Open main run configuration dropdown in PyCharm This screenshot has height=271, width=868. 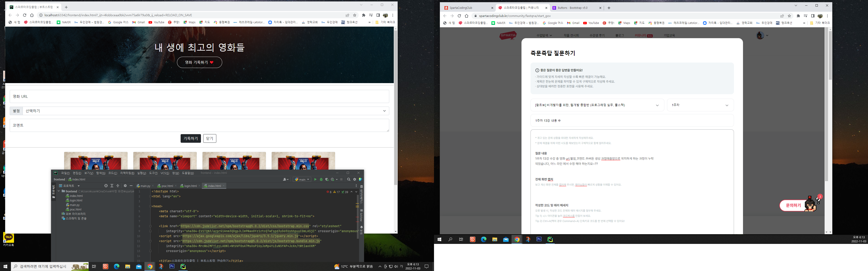pyautogui.click(x=302, y=180)
